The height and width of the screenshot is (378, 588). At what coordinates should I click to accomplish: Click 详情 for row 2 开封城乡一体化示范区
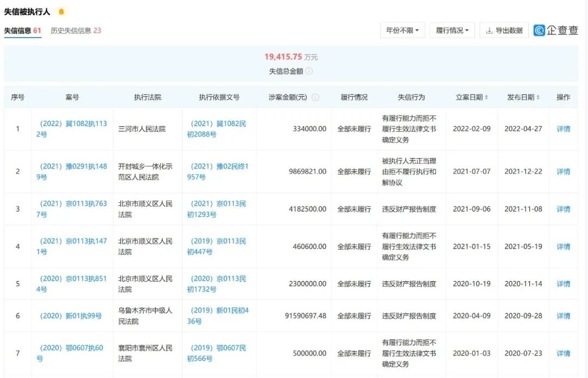pyautogui.click(x=563, y=171)
